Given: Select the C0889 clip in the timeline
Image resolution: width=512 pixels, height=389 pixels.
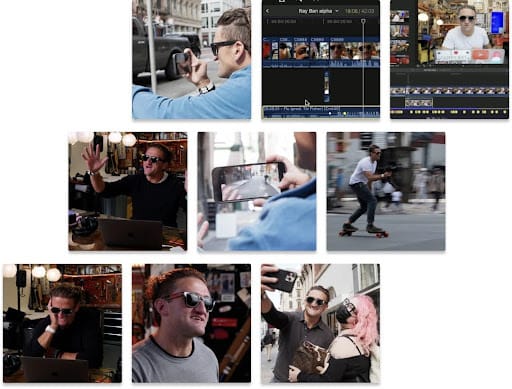Looking at the screenshot, I should [x=354, y=49].
